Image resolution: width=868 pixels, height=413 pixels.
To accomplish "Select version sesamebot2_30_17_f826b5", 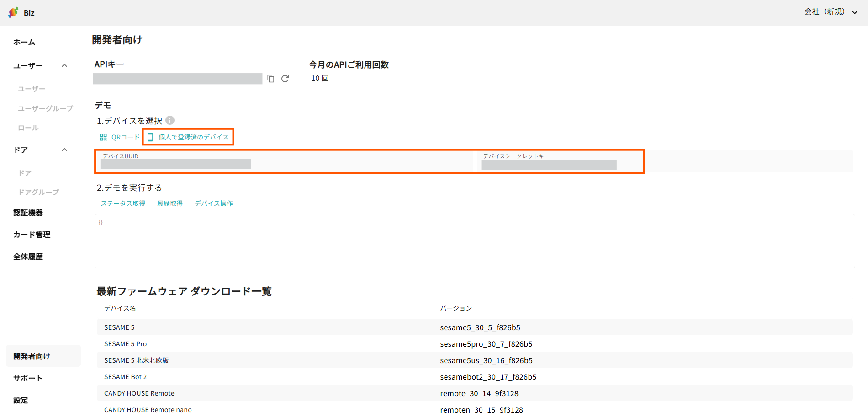I will [488, 377].
